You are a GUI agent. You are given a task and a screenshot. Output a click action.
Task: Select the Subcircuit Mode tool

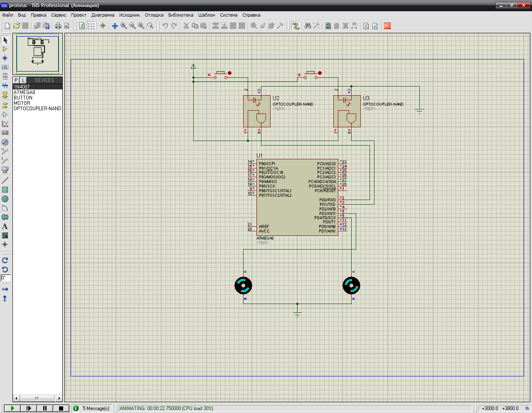[5, 95]
